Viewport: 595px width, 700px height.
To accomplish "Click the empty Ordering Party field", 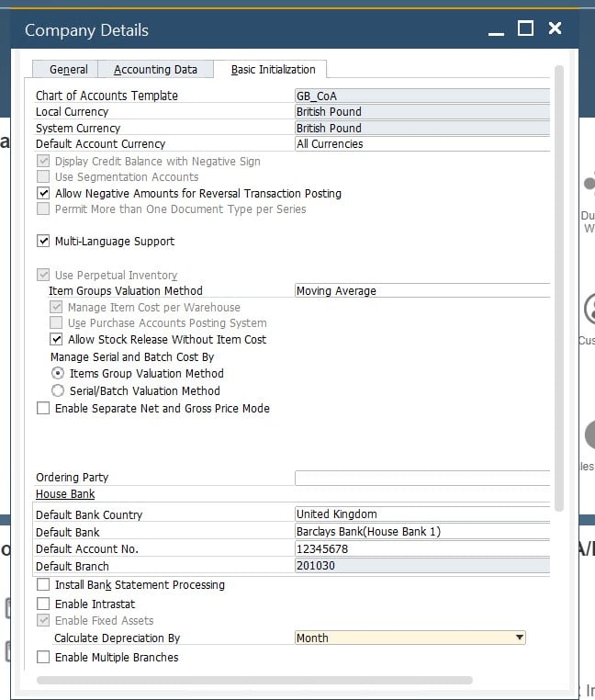I will pyautogui.click(x=421, y=478).
